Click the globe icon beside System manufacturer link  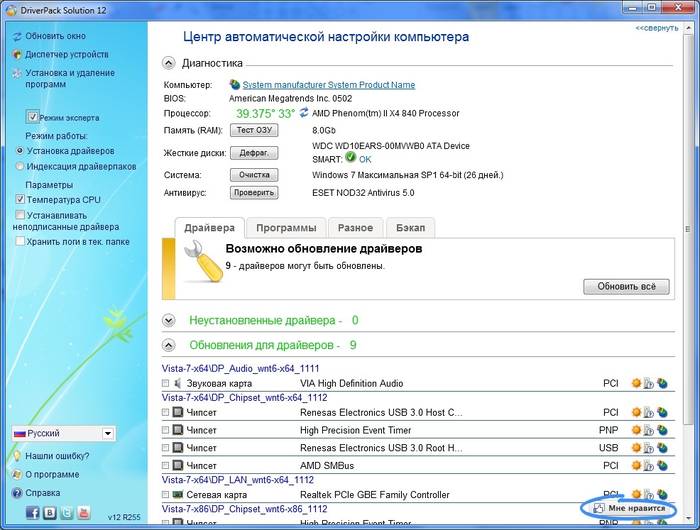pyautogui.click(x=235, y=84)
